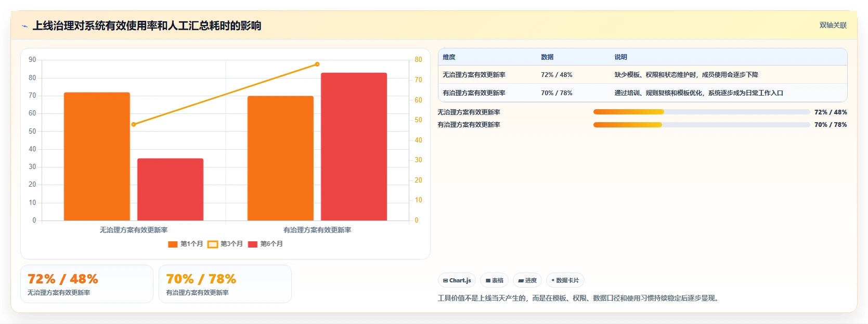Screen dimensions: 868x324
Task: Click the Chart.js tag icon
Action: pyautogui.click(x=445, y=281)
